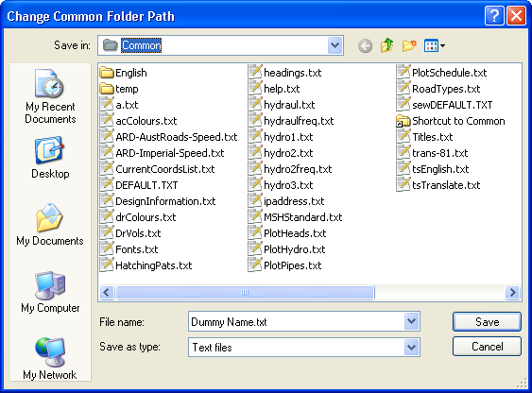Expand the Save in folder dropdown
This screenshot has width=532, height=393.
point(335,45)
